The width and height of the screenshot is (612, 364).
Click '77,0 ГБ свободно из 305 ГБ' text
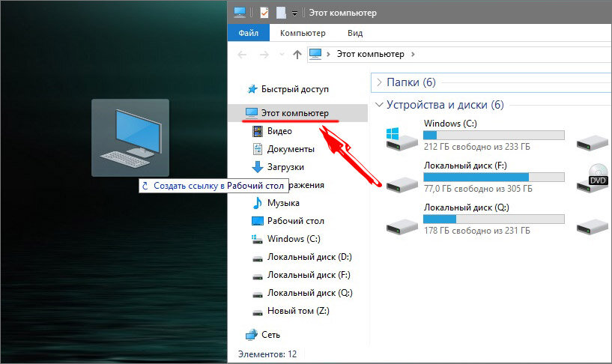click(x=478, y=189)
